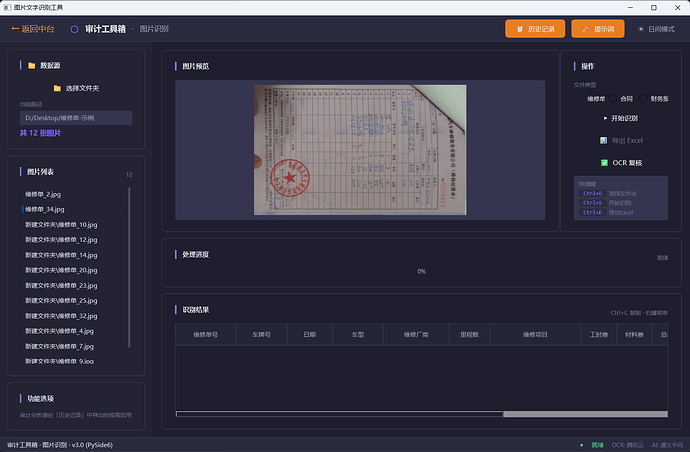
Task: Click the Ctrl+E shortcut label
Action: tap(592, 213)
